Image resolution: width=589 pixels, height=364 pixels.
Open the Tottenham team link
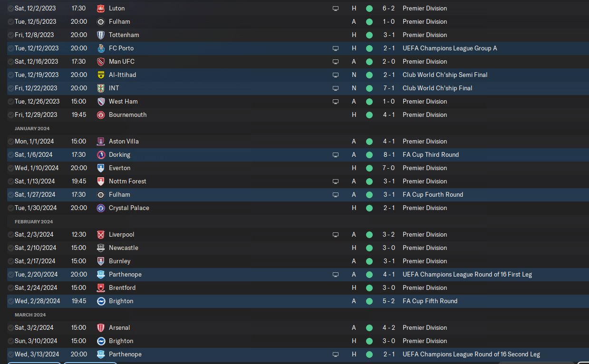[125, 35]
